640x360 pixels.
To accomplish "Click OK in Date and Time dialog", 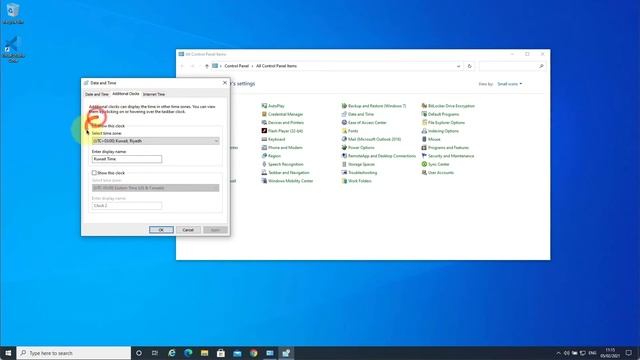I will coord(161,230).
